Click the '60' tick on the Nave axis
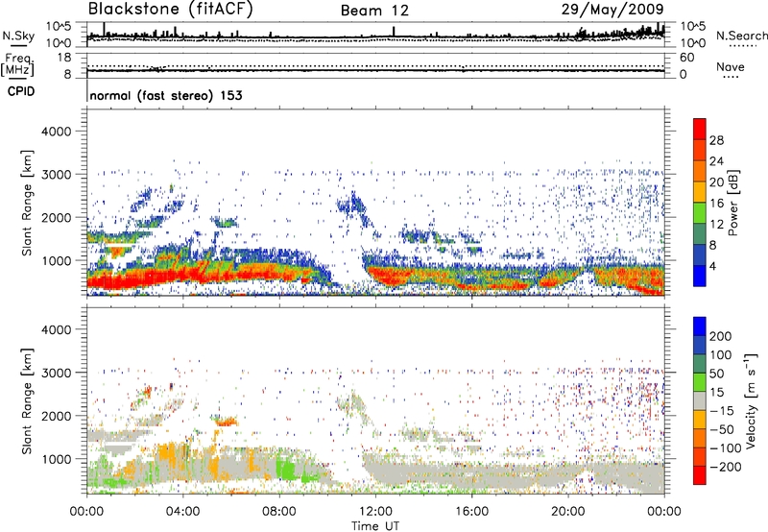The height and width of the screenshot is (532, 768). tap(686, 58)
